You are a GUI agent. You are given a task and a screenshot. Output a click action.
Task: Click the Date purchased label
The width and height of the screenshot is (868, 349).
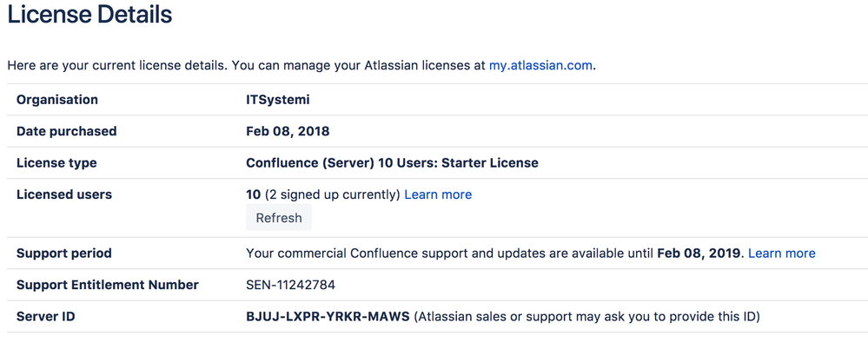(x=66, y=131)
